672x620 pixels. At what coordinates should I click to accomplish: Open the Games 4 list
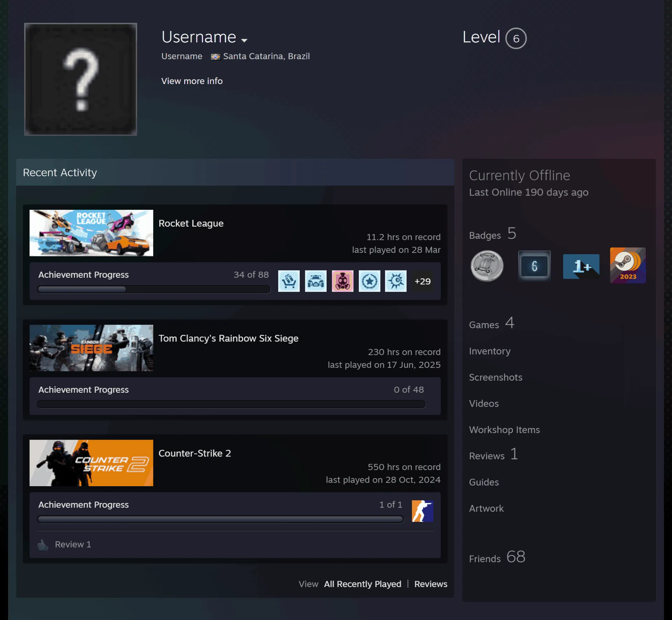click(491, 323)
